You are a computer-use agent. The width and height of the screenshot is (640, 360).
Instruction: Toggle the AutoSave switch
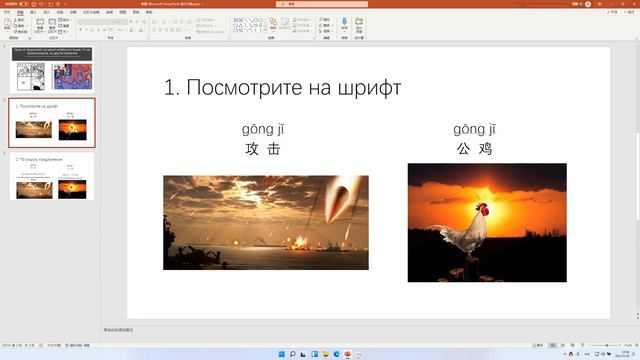point(23,4)
